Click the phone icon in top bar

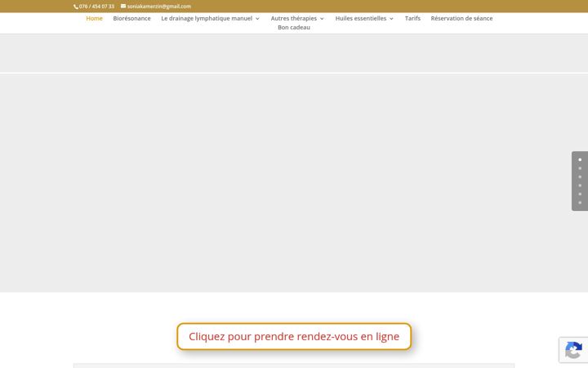(x=76, y=7)
